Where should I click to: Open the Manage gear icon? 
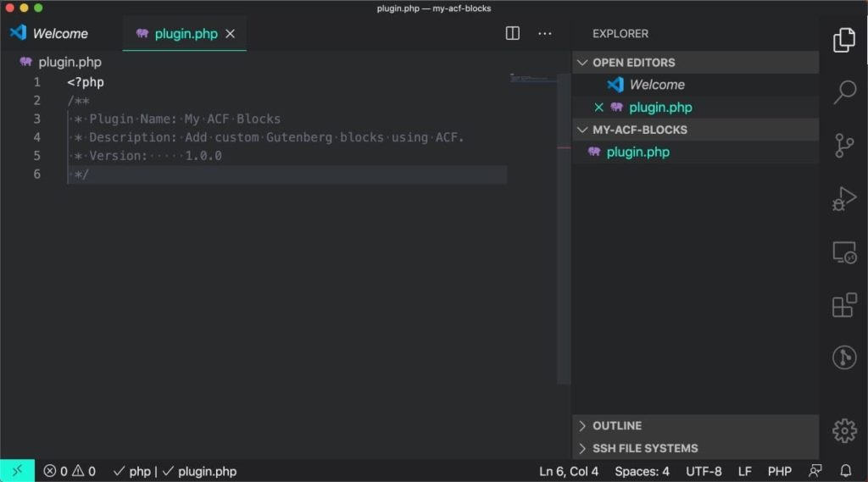844,430
